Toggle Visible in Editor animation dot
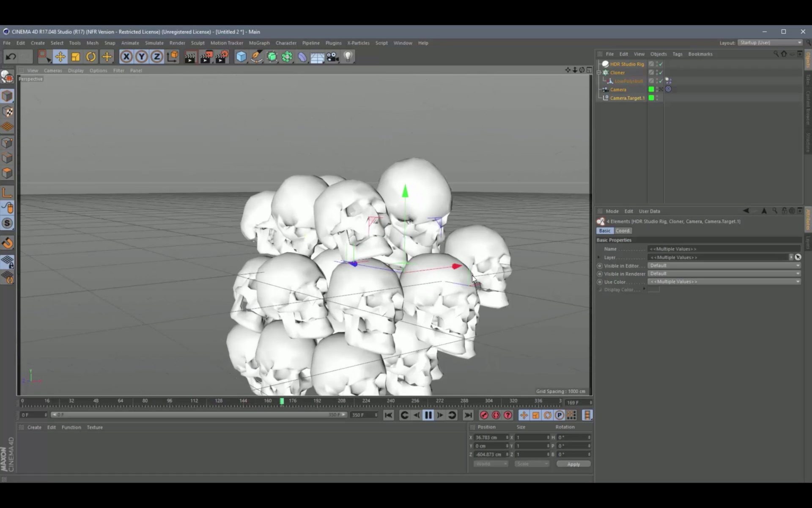 click(600, 266)
